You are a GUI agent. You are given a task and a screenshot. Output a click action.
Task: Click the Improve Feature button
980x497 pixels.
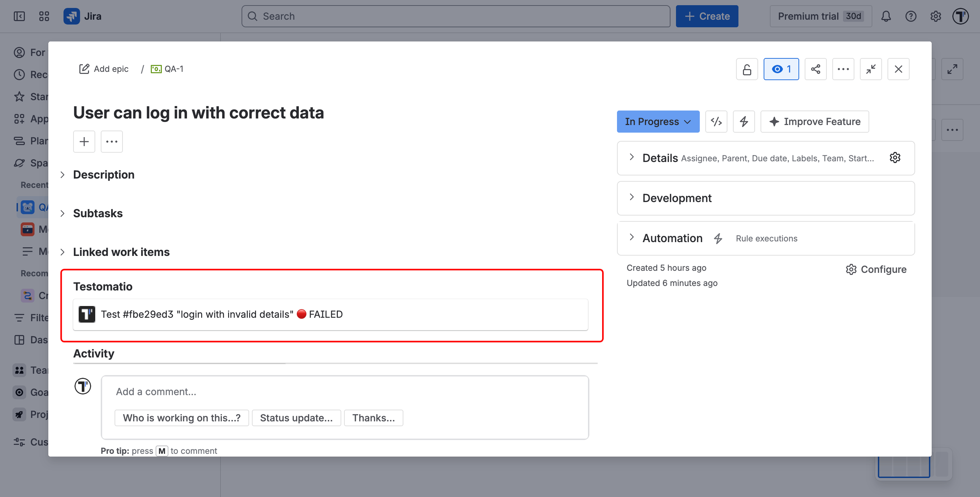point(814,122)
